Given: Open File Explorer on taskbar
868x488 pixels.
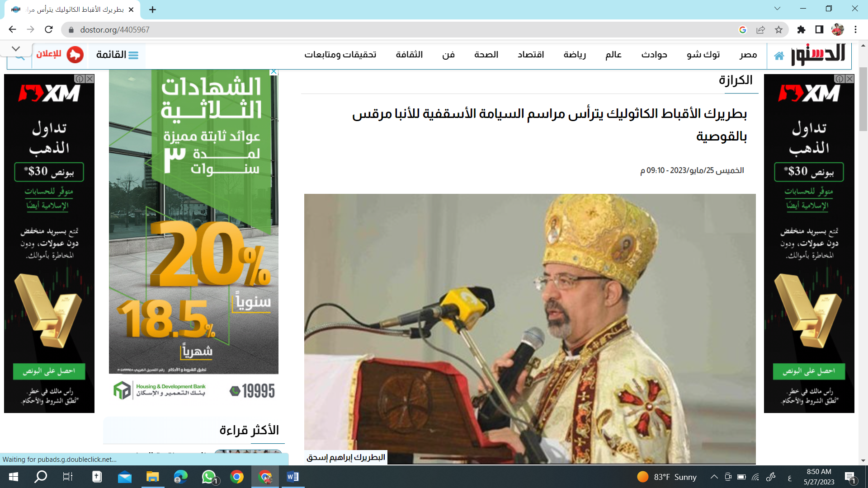Looking at the screenshot, I should point(152,477).
